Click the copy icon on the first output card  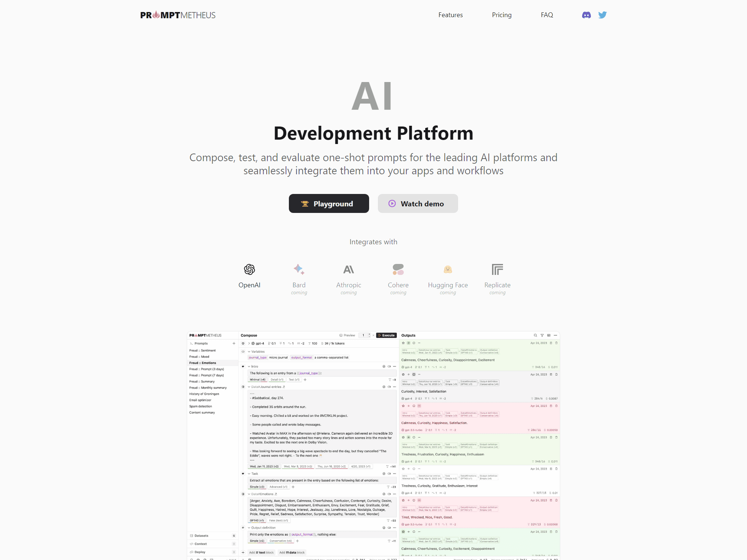coord(551,343)
